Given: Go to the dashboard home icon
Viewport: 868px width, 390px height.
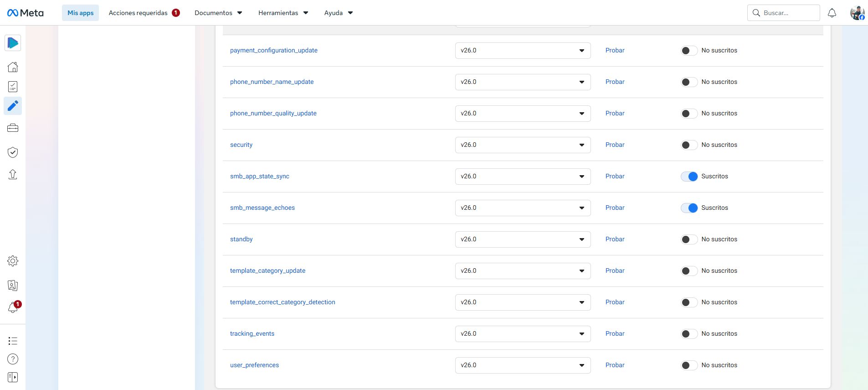Looking at the screenshot, I should click(x=13, y=67).
